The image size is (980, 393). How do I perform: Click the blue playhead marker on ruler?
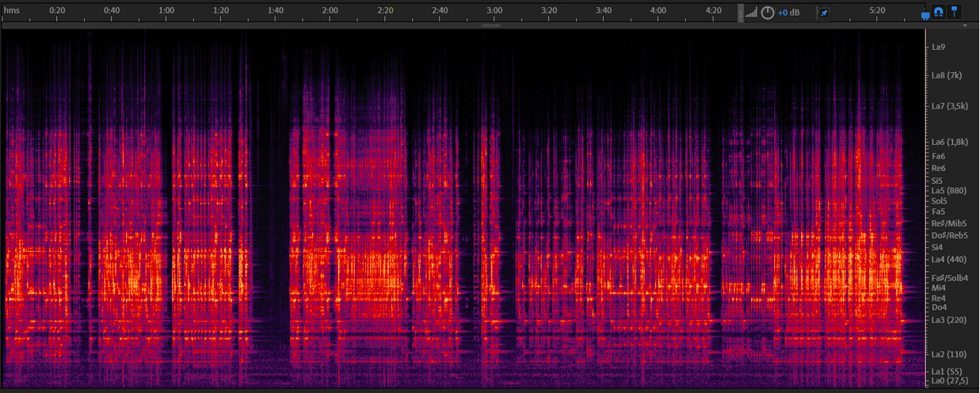925,15
